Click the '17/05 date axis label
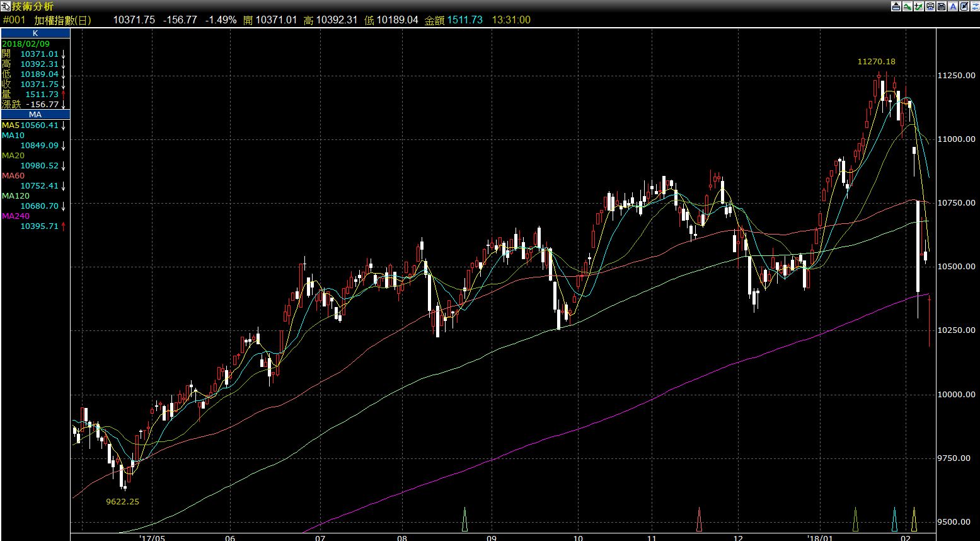Image resolution: width=980 pixels, height=541 pixels. tap(153, 538)
